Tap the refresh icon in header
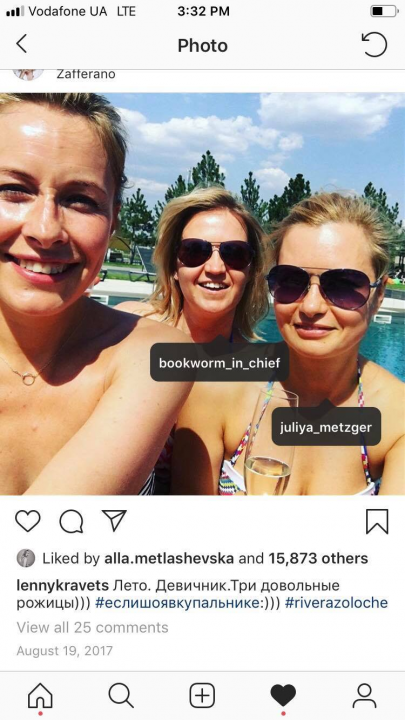The image size is (405, 720). (x=374, y=45)
